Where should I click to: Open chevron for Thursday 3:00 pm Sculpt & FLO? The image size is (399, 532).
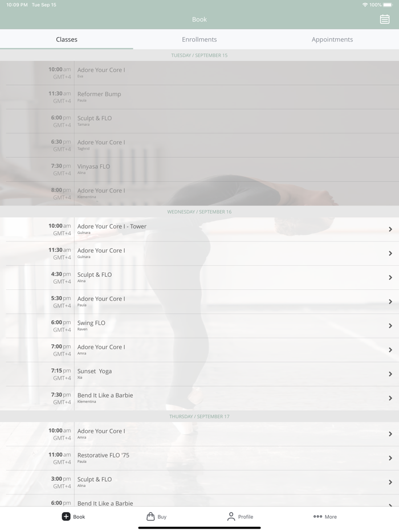point(390,482)
